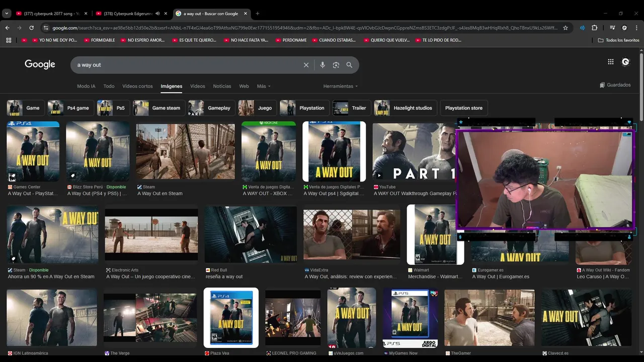Open the Videos cortos tab

click(137, 86)
